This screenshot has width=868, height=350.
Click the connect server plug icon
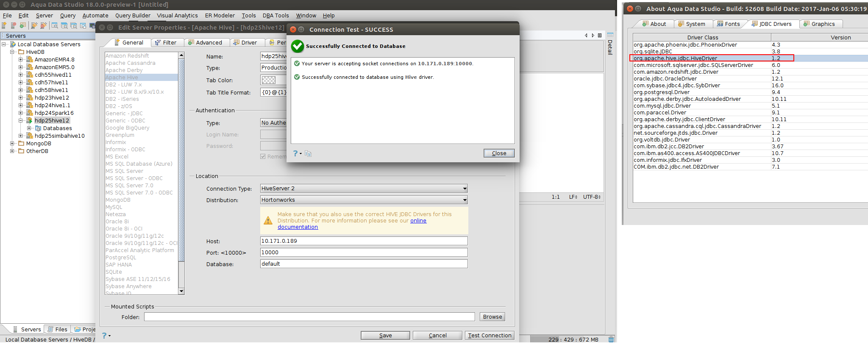34,25
